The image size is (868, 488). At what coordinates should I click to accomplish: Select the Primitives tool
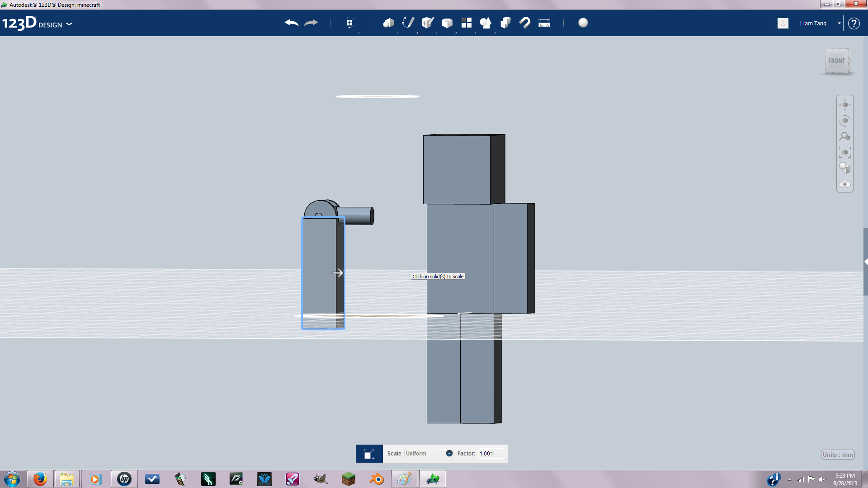click(x=388, y=23)
